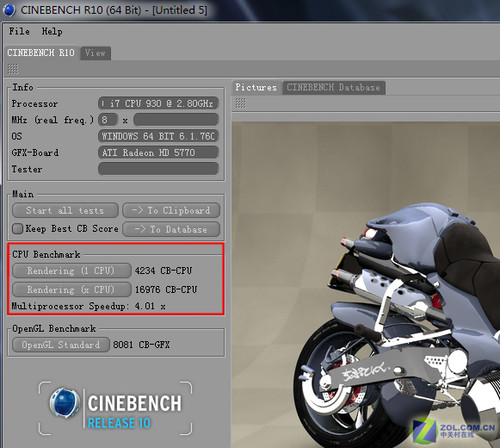The width and height of the screenshot is (500, 448).
Task: Click the grip handle under the Pictures tab
Action: [x=241, y=103]
